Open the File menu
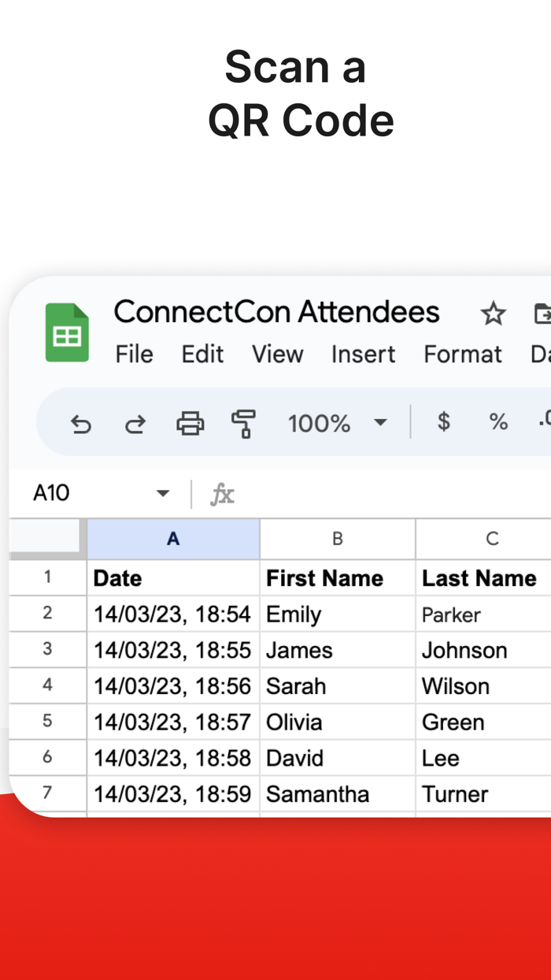The width and height of the screenshot is (551, 980). coord(134,355)
